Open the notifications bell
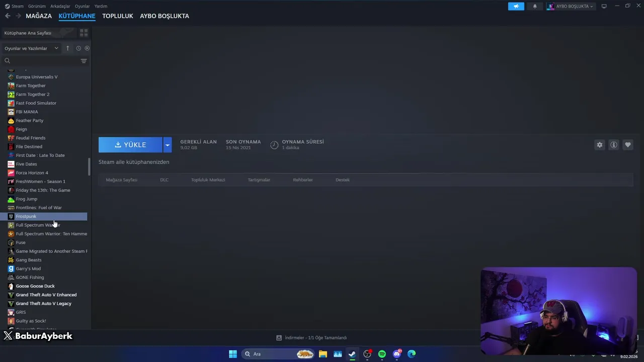The image size is (644, 362). click(x=535, y=6)
